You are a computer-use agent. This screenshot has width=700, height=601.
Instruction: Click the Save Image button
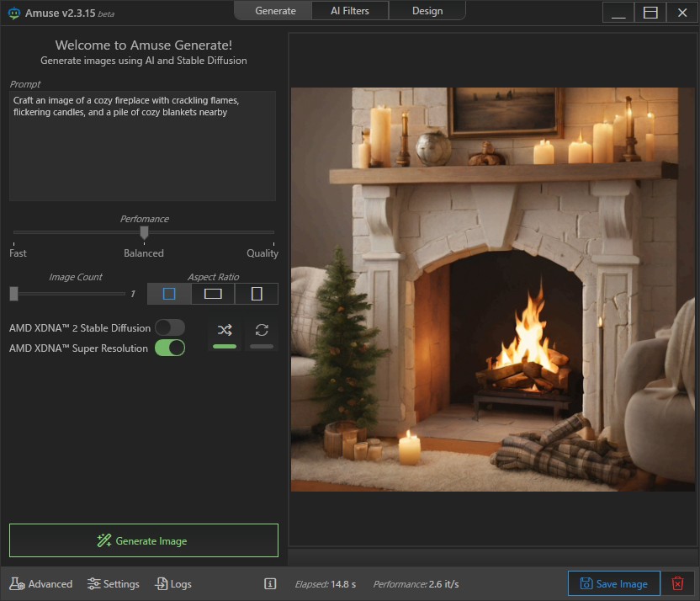point(612,584)
